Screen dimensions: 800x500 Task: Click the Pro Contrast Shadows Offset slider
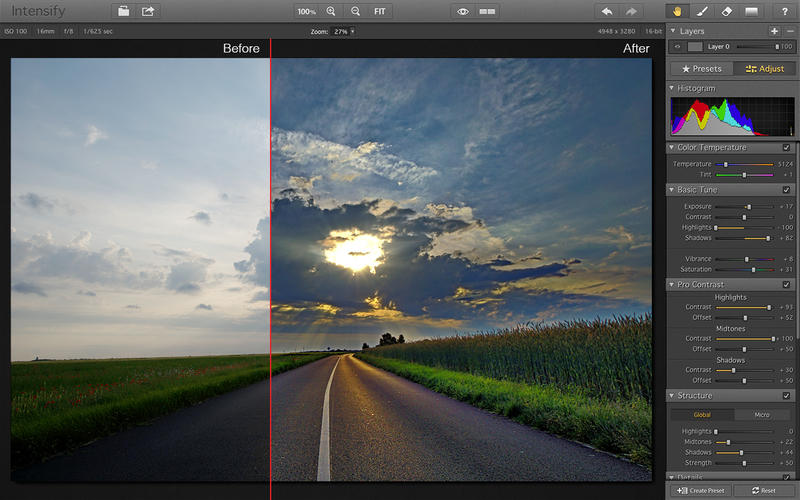[x=744, y=381]
